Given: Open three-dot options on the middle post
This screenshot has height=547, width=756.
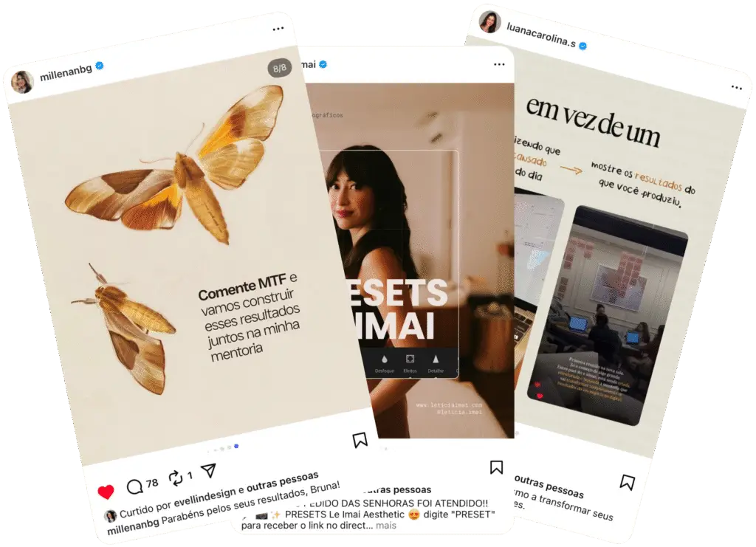Looking at the screenshot, I should (499, 64).
